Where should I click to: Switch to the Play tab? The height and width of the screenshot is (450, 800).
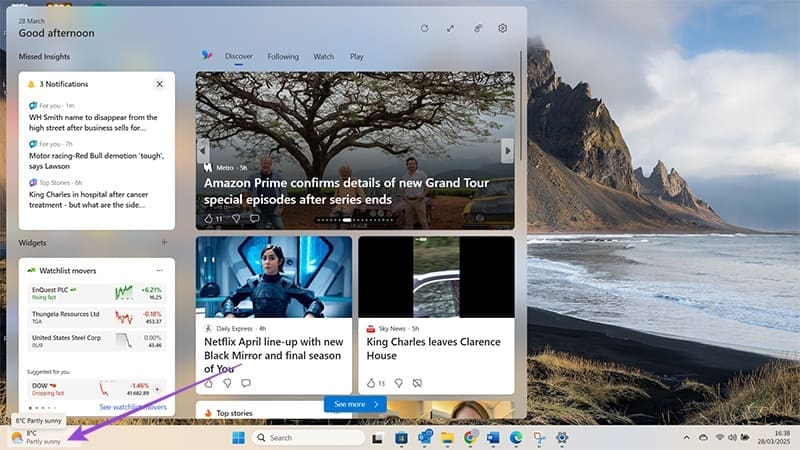coord(357,56)
